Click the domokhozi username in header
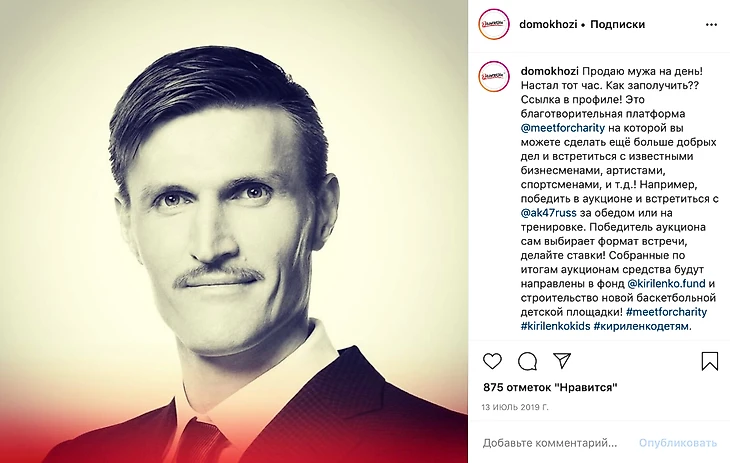This screenshot has height=463, width=730. point(548,24)
